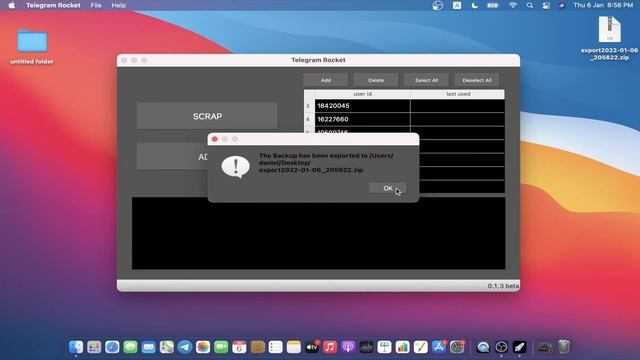Select row number 3 header
Viewport: 640px width, 360px height.
pos(309,106)
